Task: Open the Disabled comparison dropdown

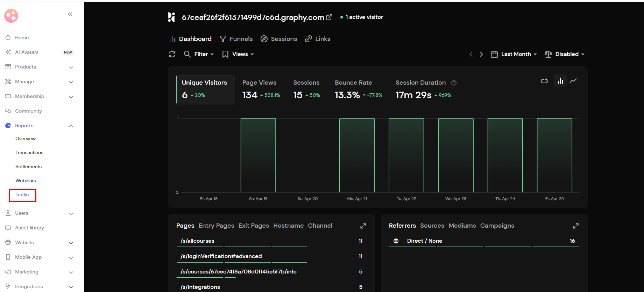Action: pyautogui.click(x=565, y=54)
